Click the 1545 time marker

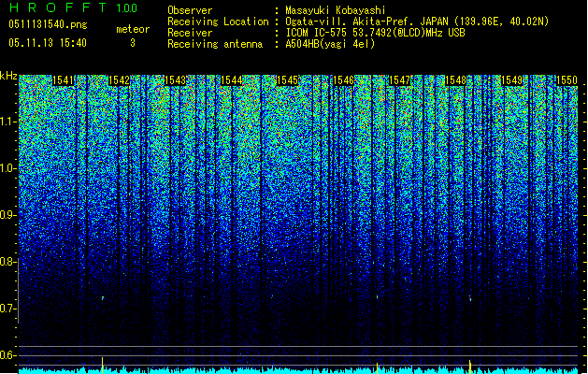(x=287, y=80)
